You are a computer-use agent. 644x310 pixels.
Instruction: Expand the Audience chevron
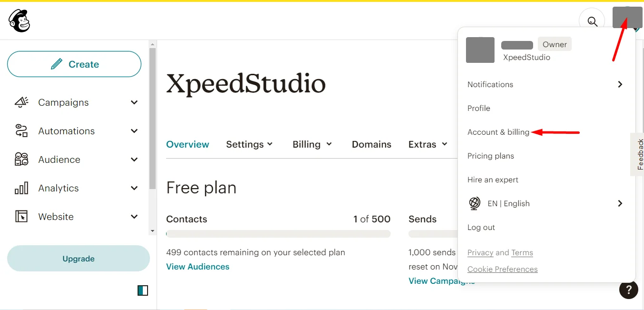(135, 160)
